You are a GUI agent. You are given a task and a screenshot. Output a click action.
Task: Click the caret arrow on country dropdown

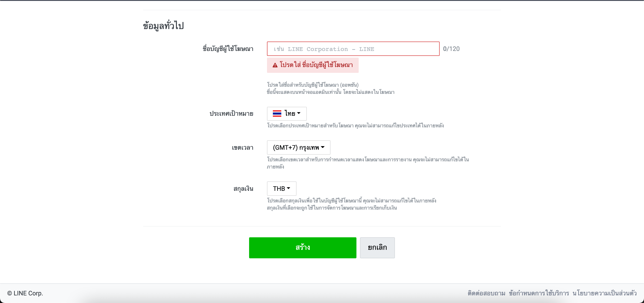coord(299,114)
